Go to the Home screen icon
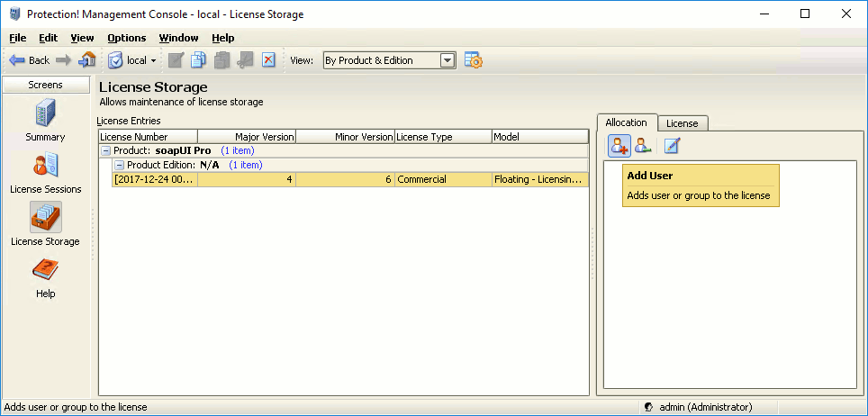868x416 pixels. 87,59
